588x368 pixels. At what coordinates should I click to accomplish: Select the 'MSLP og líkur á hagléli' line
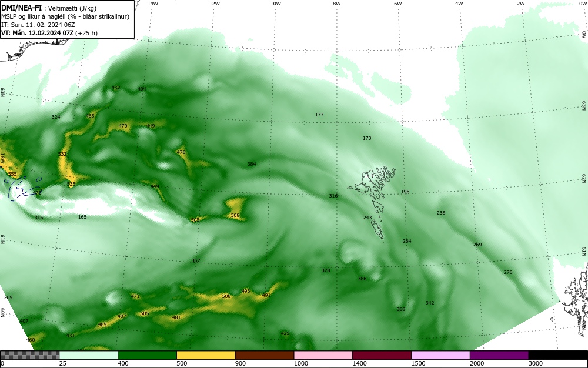click(x=65, y=16)
